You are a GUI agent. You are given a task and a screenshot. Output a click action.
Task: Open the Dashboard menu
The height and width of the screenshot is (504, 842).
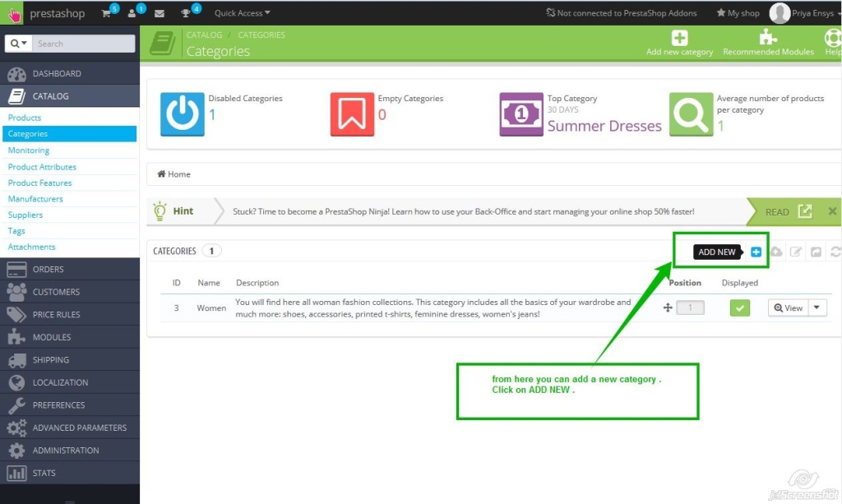tap(70, 73)
